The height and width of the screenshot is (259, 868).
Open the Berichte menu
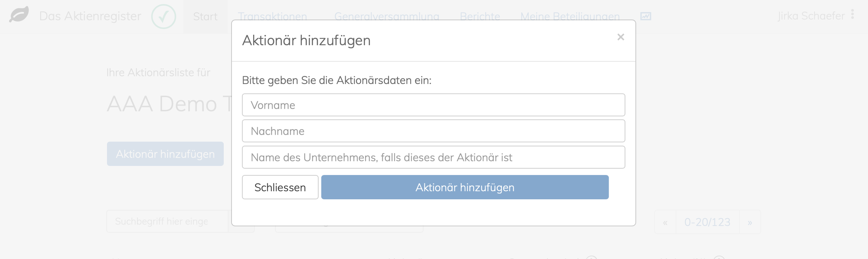480,16
